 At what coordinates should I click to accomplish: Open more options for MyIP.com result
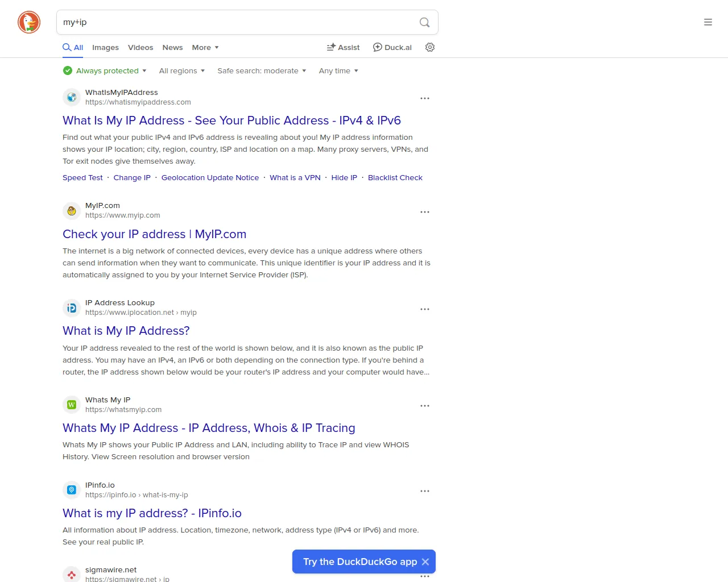[425, 212]
